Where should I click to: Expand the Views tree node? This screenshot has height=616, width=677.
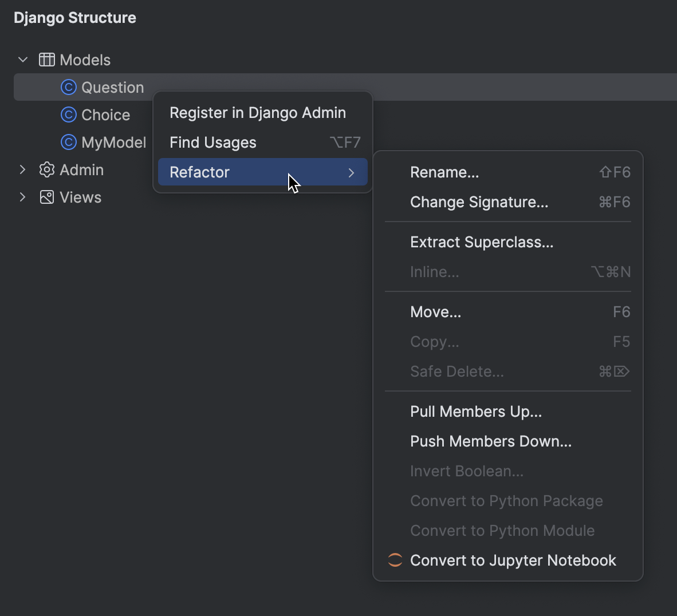pos(22,197)
